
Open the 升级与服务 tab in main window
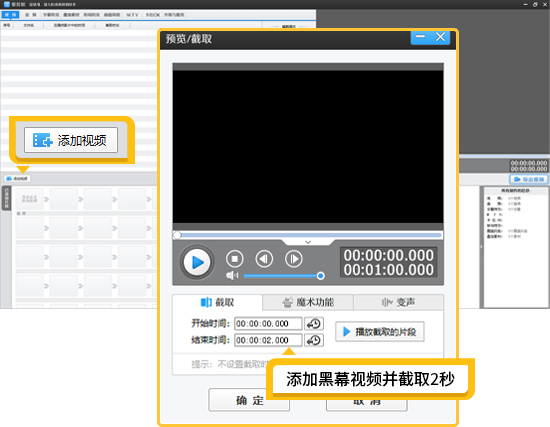click(174, 15)
